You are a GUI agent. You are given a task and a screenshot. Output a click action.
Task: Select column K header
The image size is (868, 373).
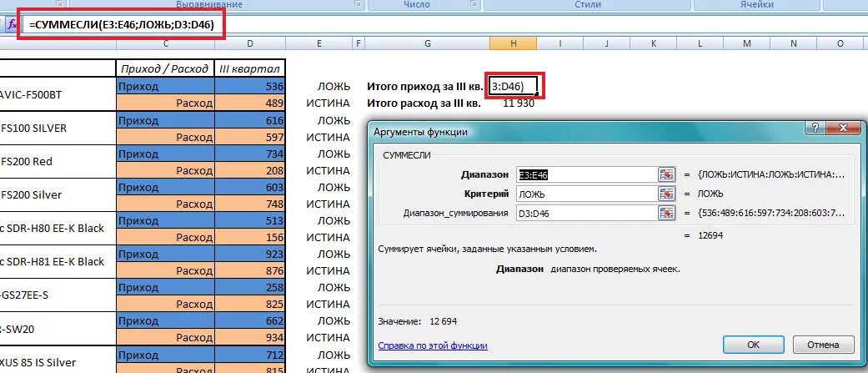point(653,43)
